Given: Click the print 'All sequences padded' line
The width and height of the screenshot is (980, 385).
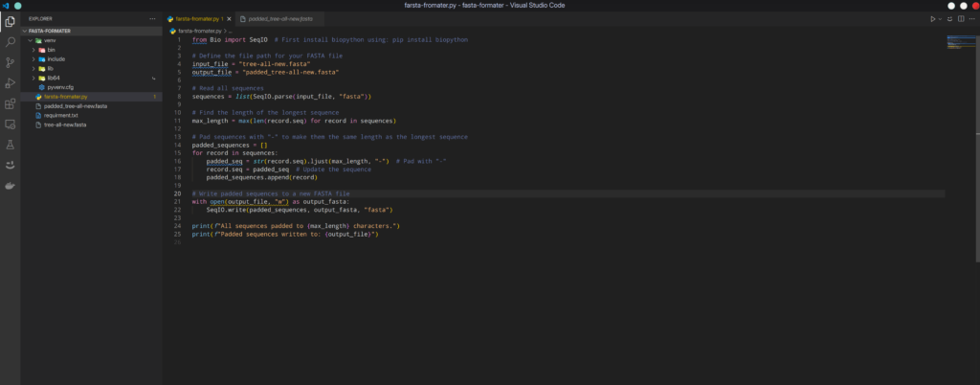Looking at the screenshot, I should point(296,226).
